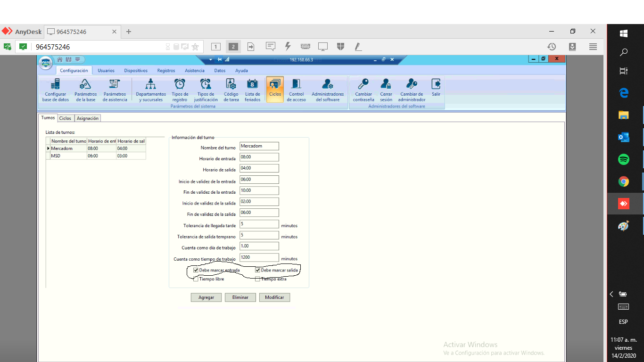
Task: Open the Windows Start menu
Action: coord(624,33)
